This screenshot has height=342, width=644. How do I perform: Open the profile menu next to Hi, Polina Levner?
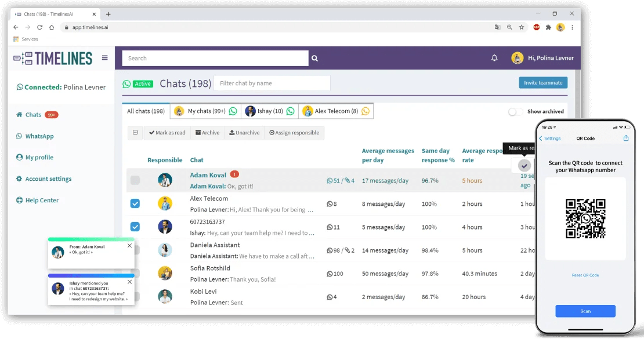point(517,58)
